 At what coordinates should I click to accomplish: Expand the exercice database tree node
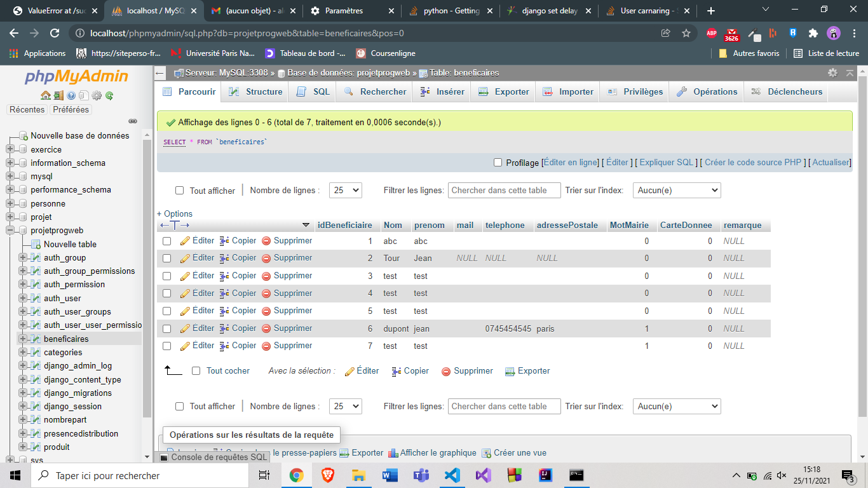[x=10, y=149]
